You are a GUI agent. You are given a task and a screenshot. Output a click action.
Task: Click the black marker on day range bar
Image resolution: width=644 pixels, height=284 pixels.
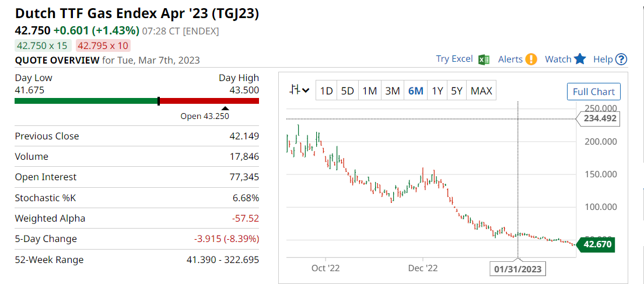[x=159, y=101]
